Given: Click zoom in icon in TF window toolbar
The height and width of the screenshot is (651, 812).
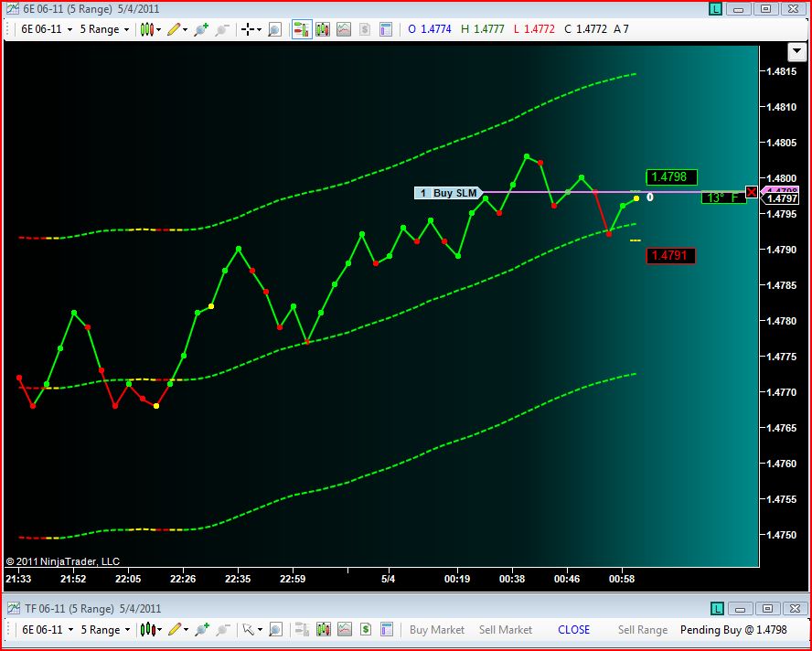Looking at the screenshot, I should (201, 630).
